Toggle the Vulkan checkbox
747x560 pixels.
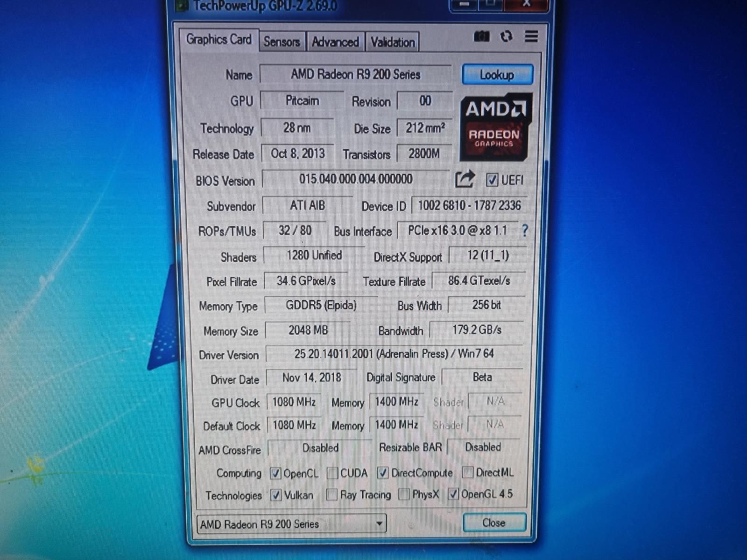point(276,495)
